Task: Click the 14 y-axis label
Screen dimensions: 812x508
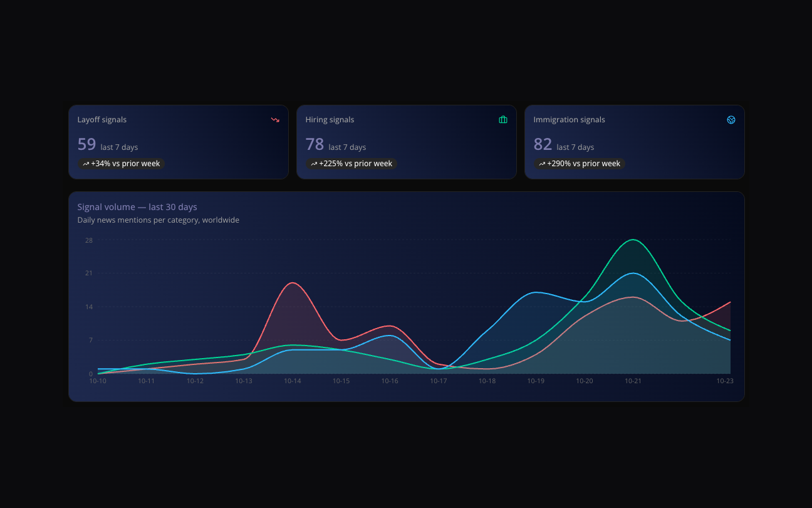Action: [x=89, y=307]
